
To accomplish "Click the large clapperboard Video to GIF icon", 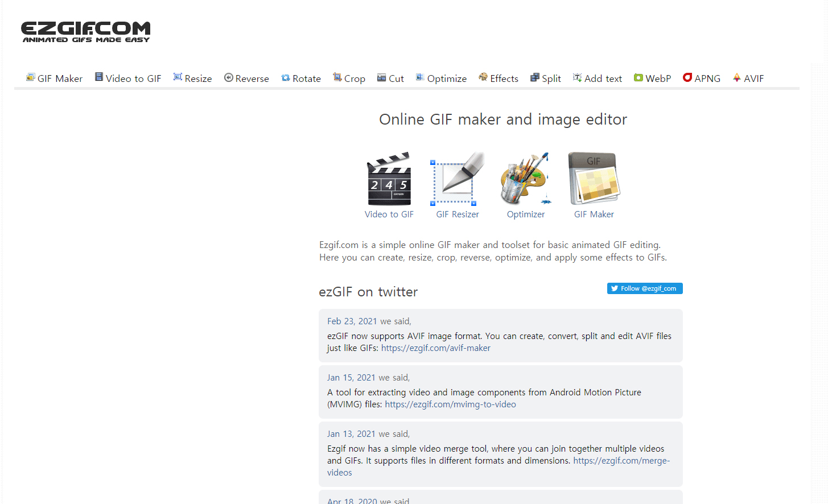I will coord(389,179).
